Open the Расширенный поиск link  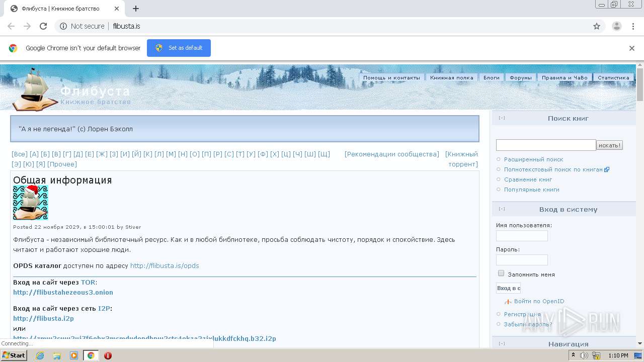533,159
